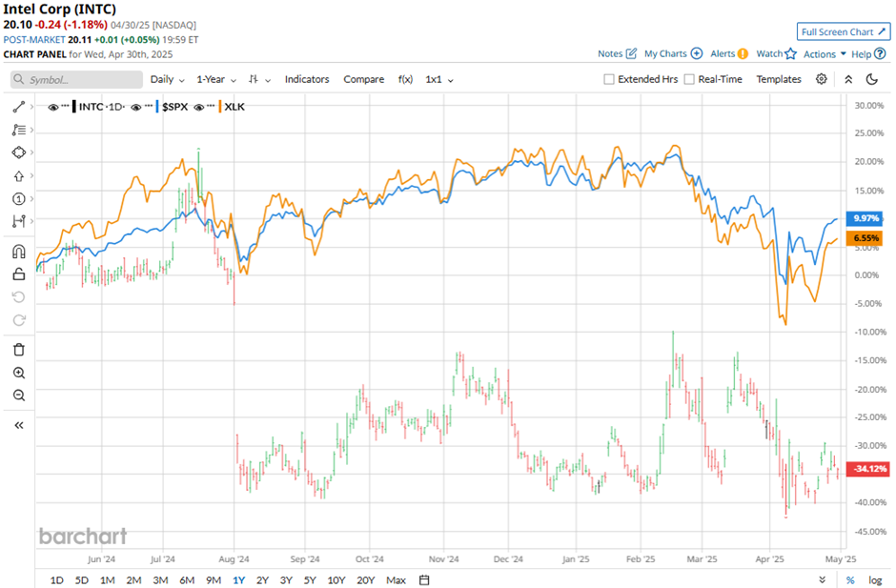896x588 pixels.
Task: Expand the trend line tool submenu arrow
Action: [x=31, y=107]
